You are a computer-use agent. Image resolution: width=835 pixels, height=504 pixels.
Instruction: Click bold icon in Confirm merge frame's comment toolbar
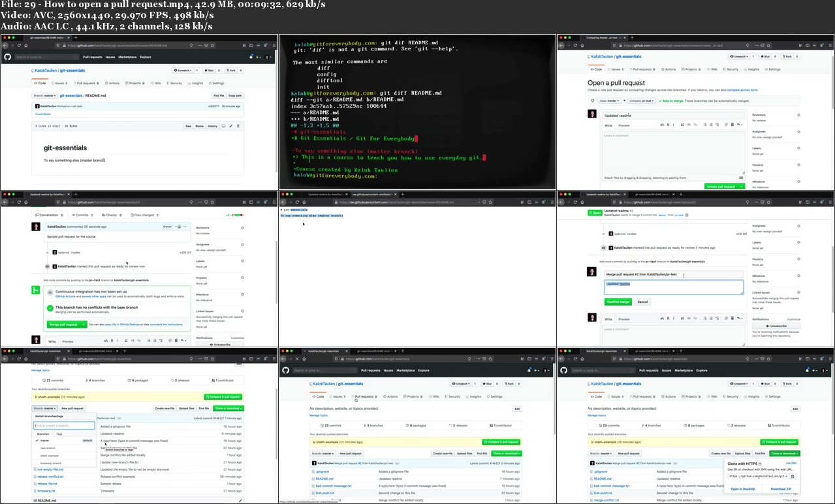pyautogui.click(x=669, y=319)
